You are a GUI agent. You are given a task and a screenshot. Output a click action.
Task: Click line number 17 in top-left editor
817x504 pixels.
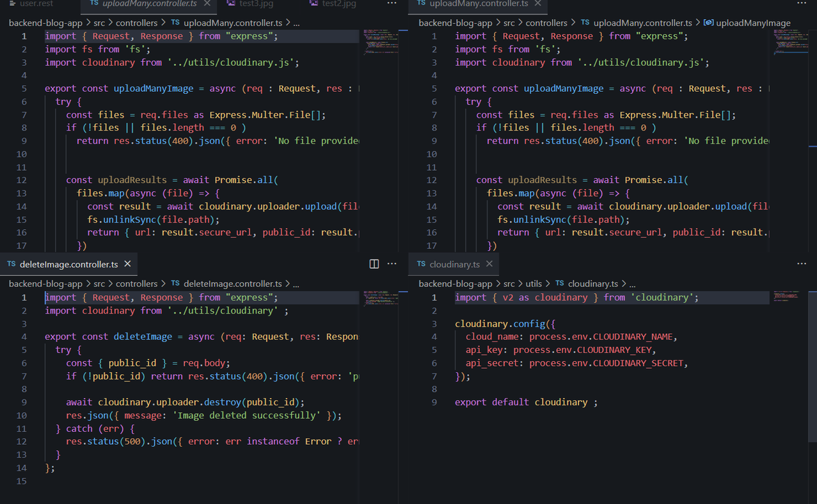[x=20, y=246]
